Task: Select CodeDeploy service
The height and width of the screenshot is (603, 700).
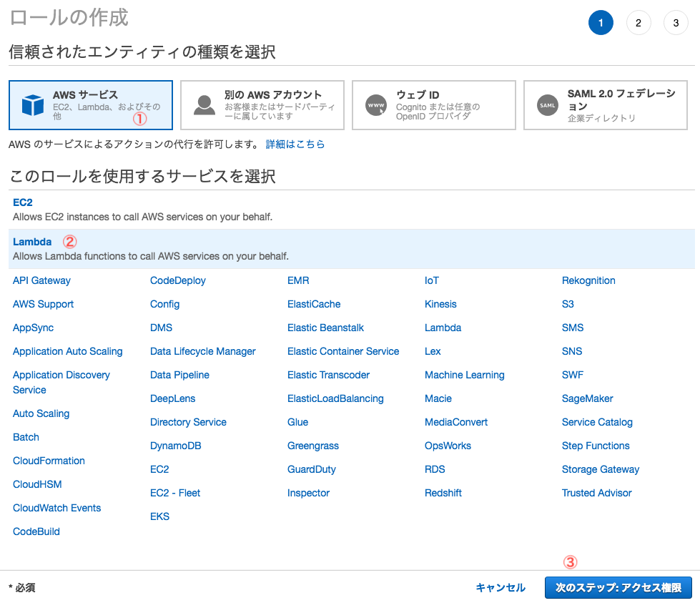Action: click(177, 280)
